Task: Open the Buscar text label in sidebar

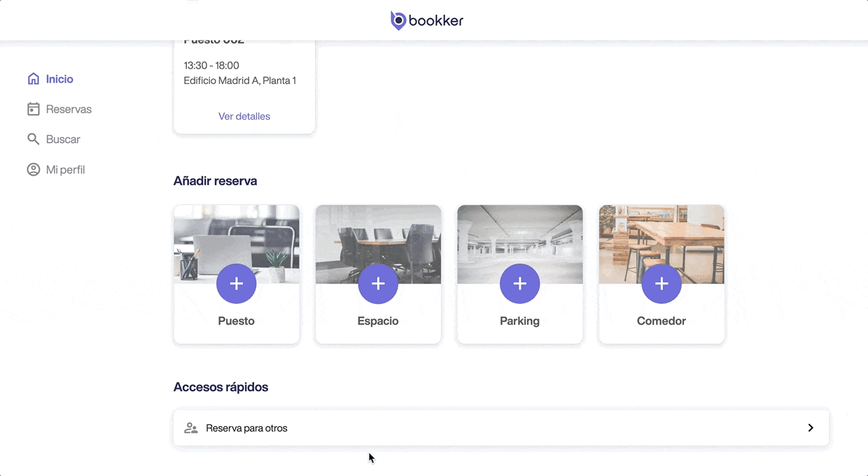Action: click(x=63, y=139)
